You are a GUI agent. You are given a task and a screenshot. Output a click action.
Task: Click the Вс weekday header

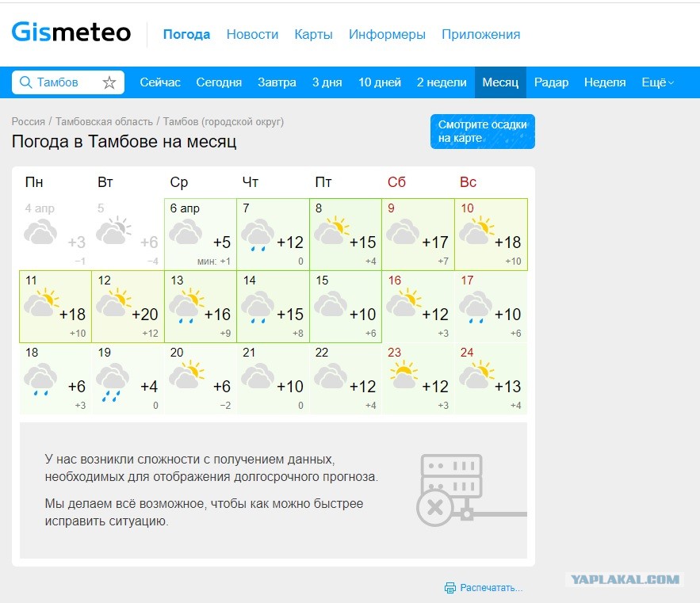(468, 182)
